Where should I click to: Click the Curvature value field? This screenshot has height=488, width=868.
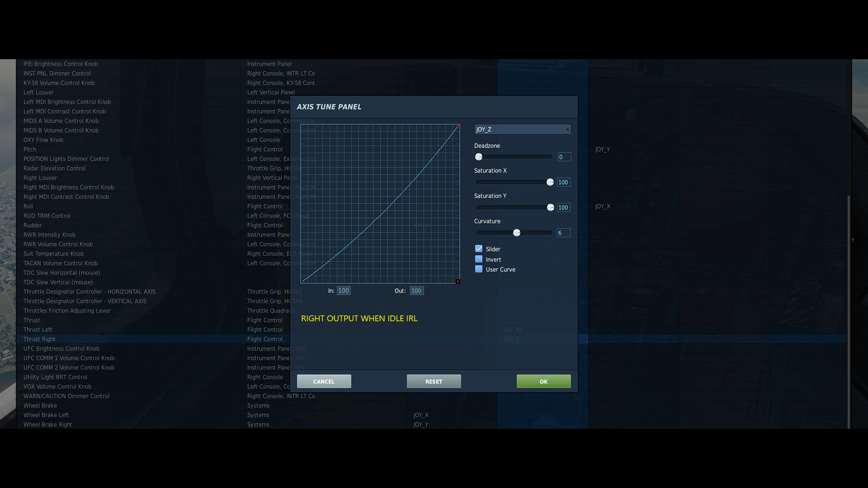coord(564,233)
